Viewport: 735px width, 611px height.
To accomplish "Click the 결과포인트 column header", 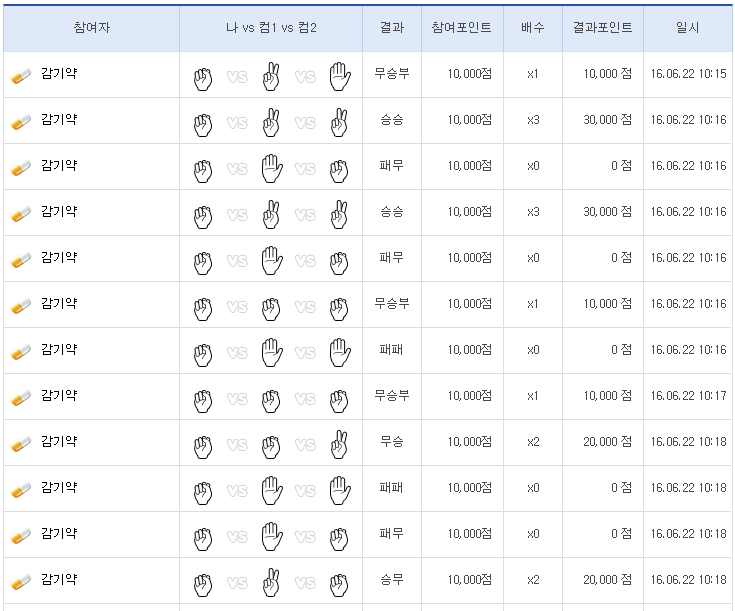I will [602, 28].
